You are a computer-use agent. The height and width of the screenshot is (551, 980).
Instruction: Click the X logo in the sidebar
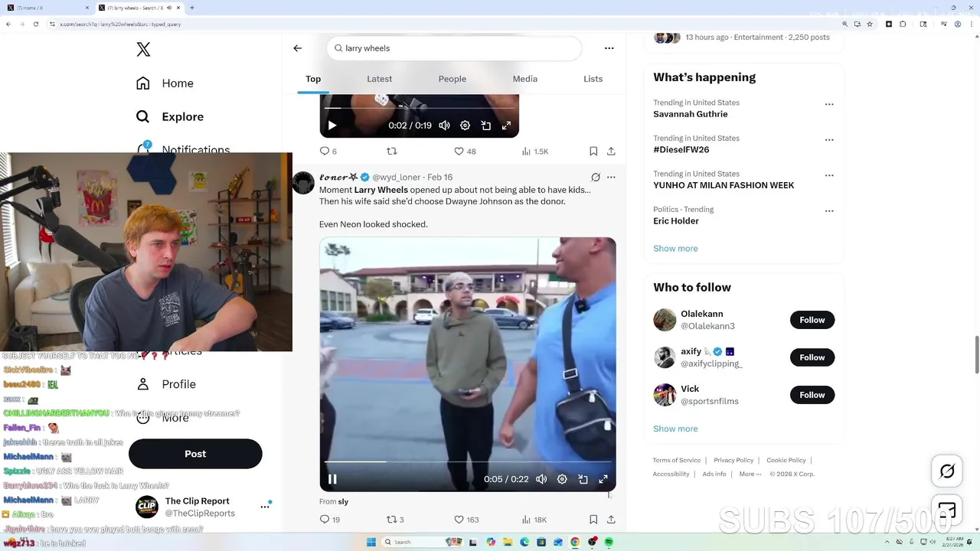tap(143, 50)
